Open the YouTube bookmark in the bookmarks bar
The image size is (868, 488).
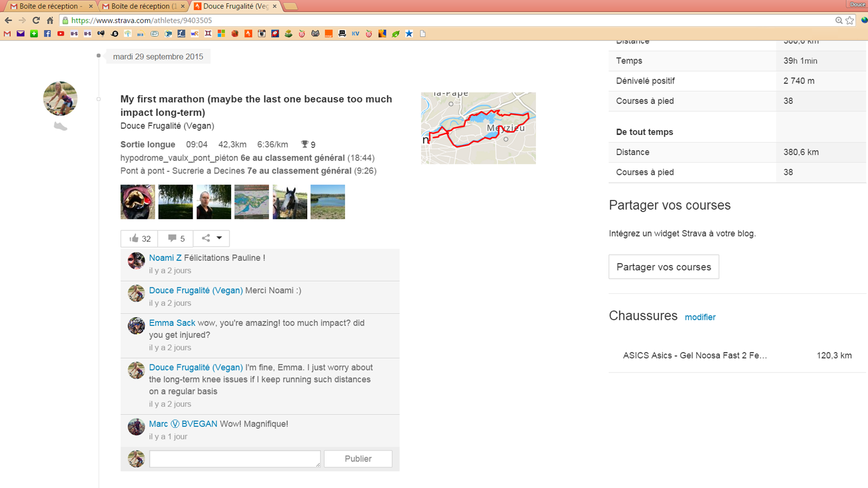[x=61, y=34]
